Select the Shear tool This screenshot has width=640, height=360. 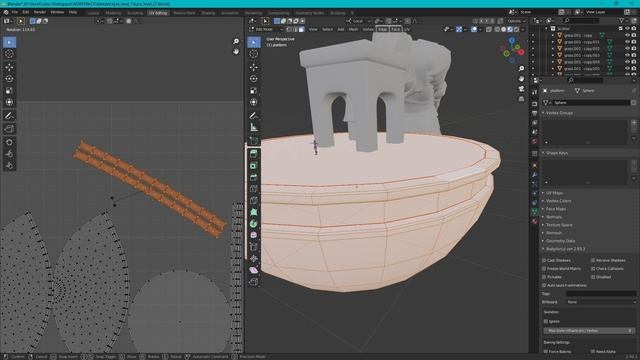253,270
